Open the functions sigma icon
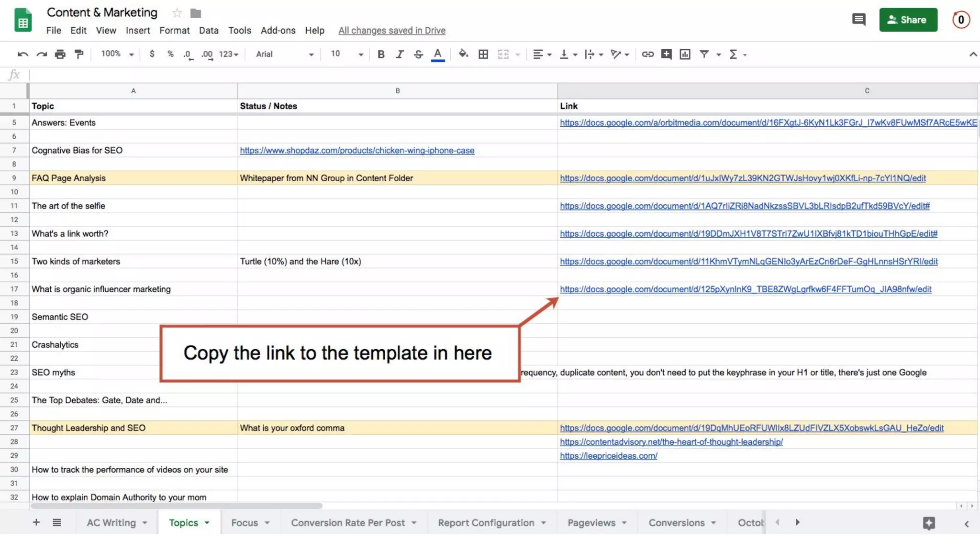The image size is (980, 551). pyautogui.click(x=733, y=54)
